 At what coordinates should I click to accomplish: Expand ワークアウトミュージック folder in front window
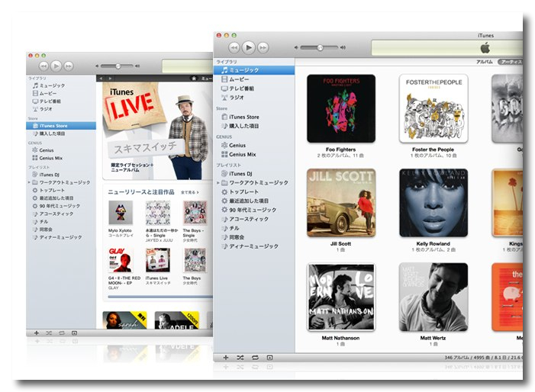click(x=218, y=183)
